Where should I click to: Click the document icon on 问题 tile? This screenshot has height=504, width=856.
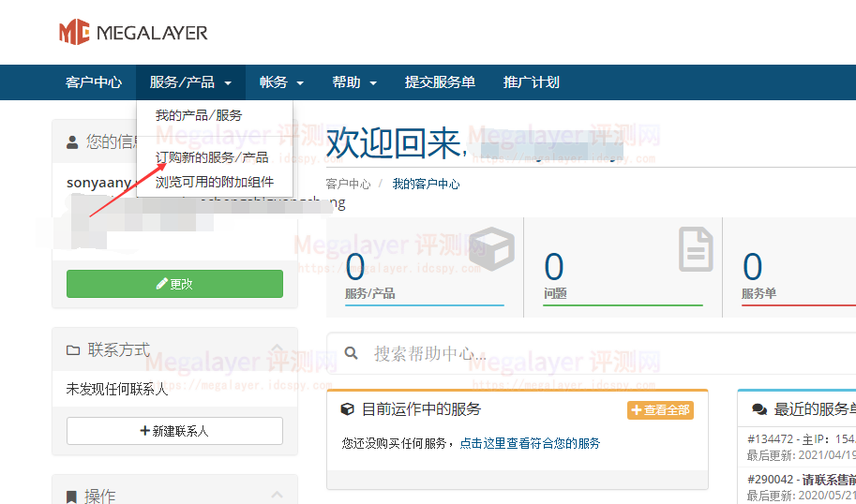click(696, 249)
